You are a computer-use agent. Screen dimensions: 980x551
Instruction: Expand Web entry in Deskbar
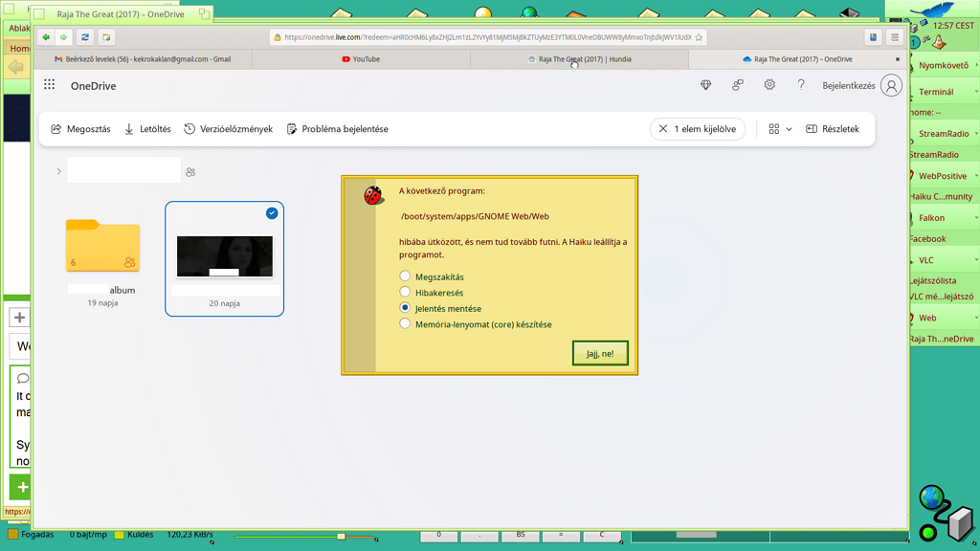point(976,318)
